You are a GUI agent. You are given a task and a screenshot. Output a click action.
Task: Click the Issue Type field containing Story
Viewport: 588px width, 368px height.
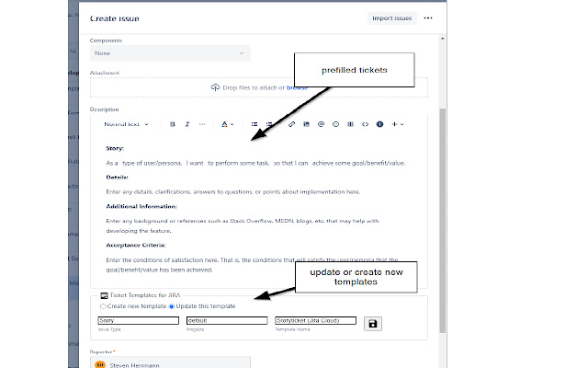[x=139, y=321]
